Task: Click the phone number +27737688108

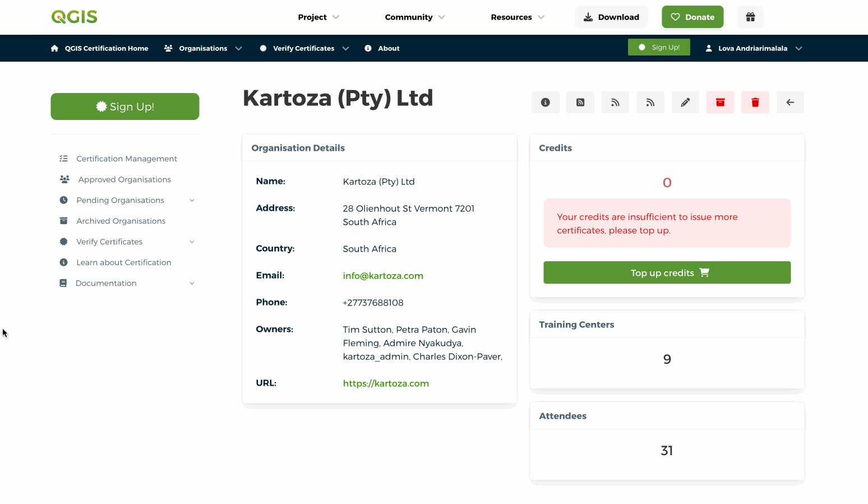Action: pyautogui.click(x=373, y=303)
